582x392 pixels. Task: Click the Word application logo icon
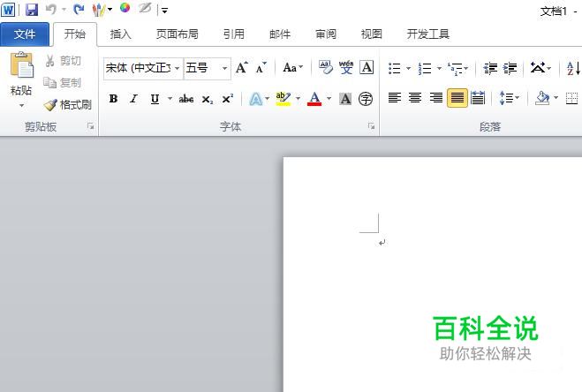tap(8, 10)
